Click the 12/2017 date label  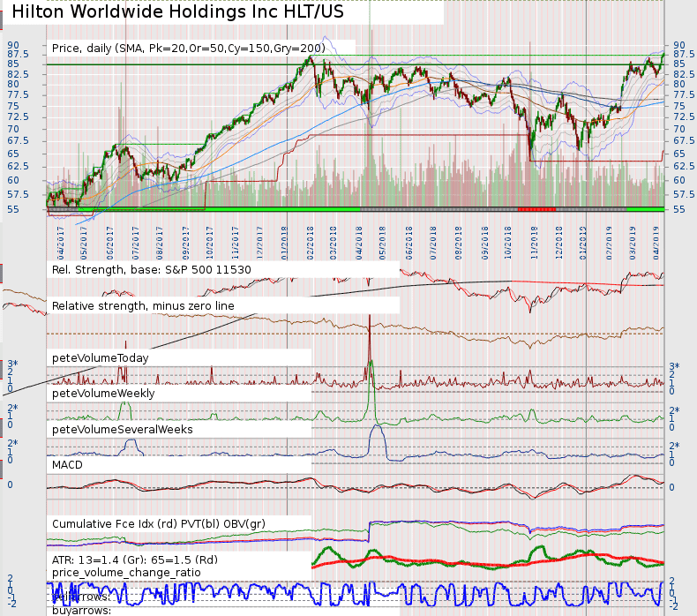[259, 244]
